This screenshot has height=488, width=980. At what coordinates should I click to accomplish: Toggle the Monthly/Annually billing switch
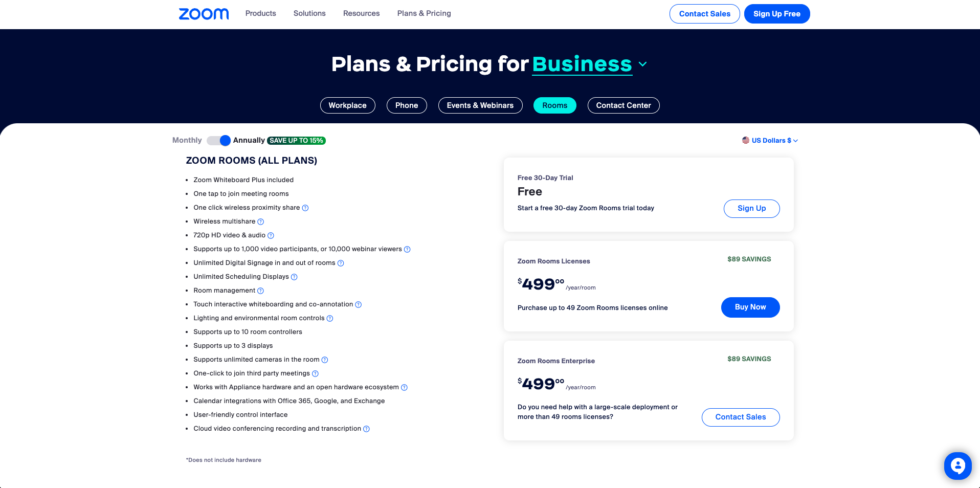(x=219, y=140)
